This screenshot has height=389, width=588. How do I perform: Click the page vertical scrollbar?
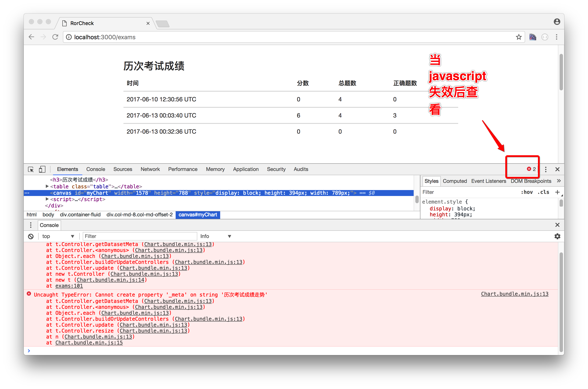pos(561,72)
